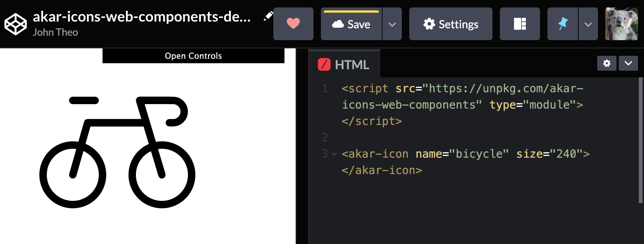Open the koala user avatar menu

(x=622, y=24)
